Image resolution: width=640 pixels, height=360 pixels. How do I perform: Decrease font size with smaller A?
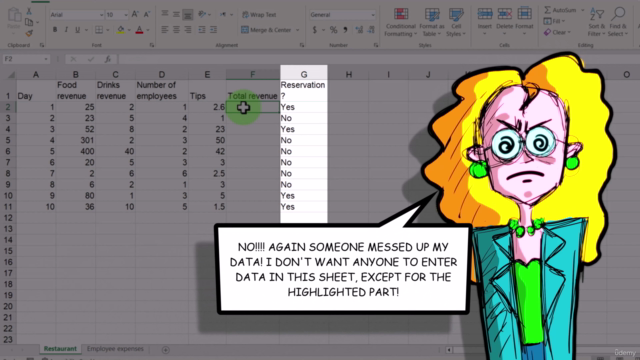[147, 15]
